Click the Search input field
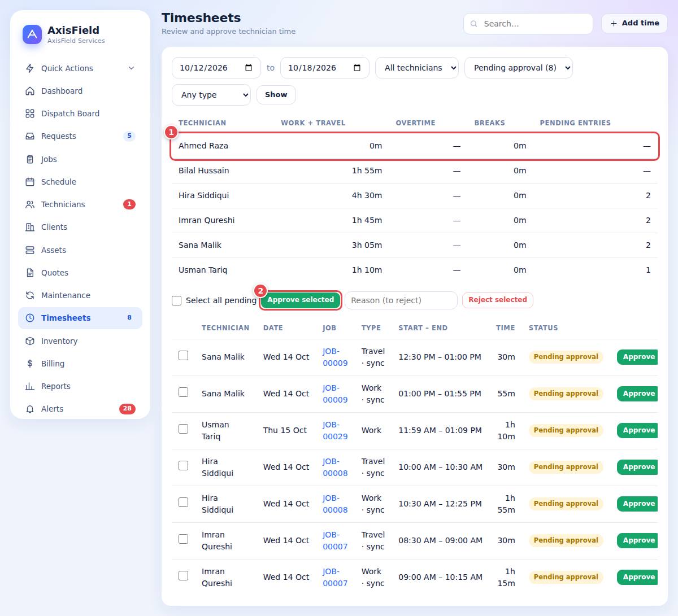The height and width of the screenshot is (616, 678). 528,24
